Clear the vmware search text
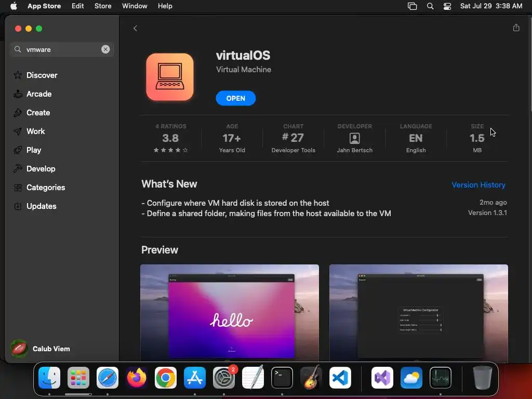 [105, 49]
